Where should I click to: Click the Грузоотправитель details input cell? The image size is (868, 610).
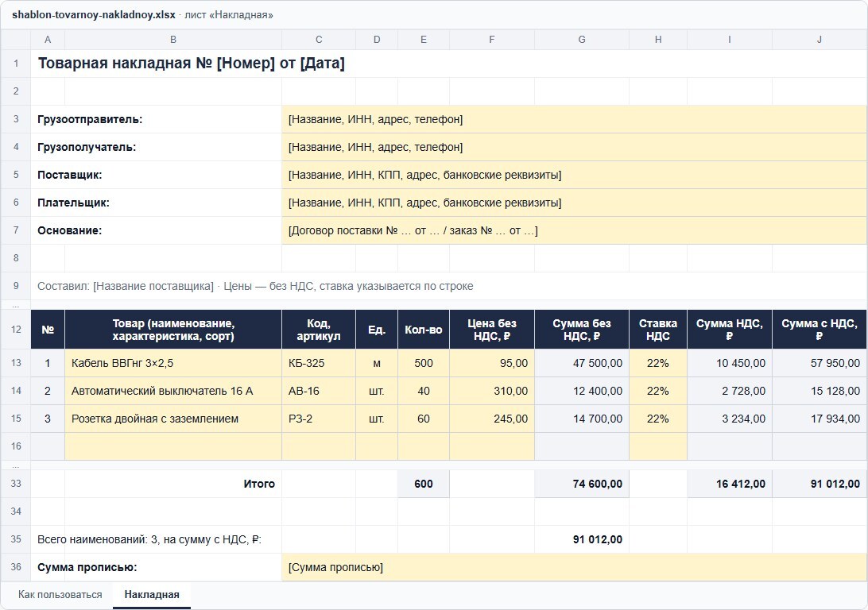pyautogui.click(x=574, y=119)
